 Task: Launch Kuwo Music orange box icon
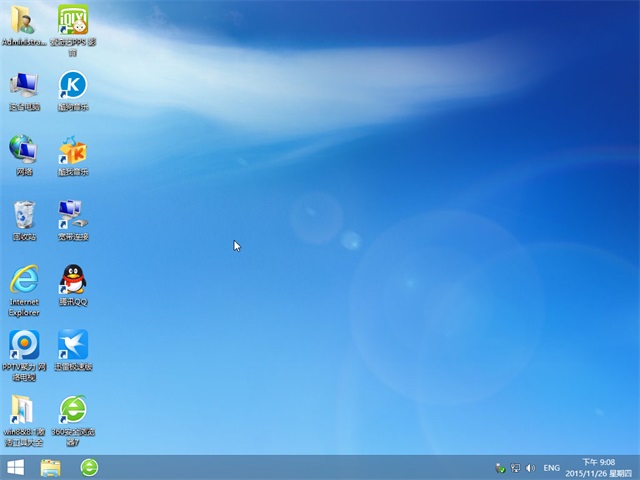73,150
